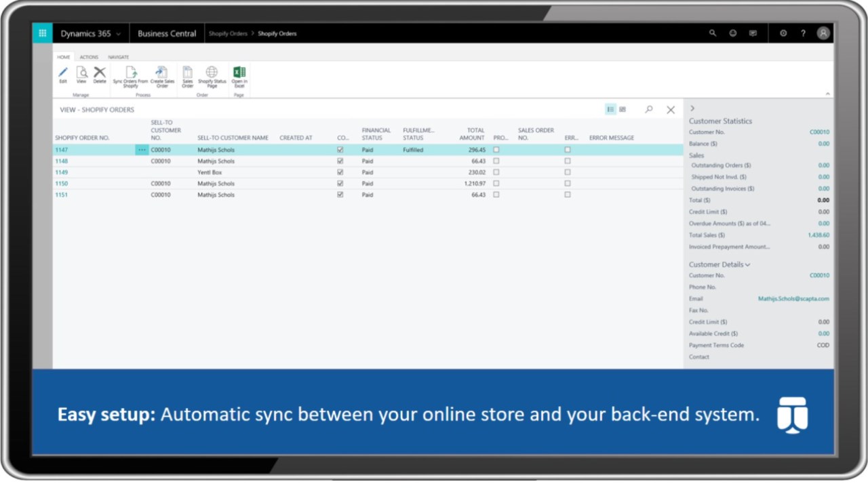Tick the ERR... checkbox for order 1148
This screenshot has width=868, height=488.
568,161
